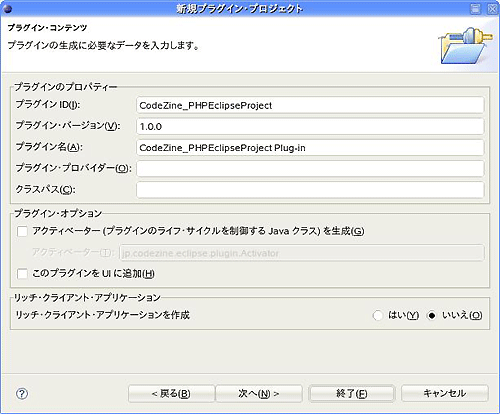Viewport: 500px width, 414px height.
Task: Go back with 戻る button
Action: coord(171,394)
